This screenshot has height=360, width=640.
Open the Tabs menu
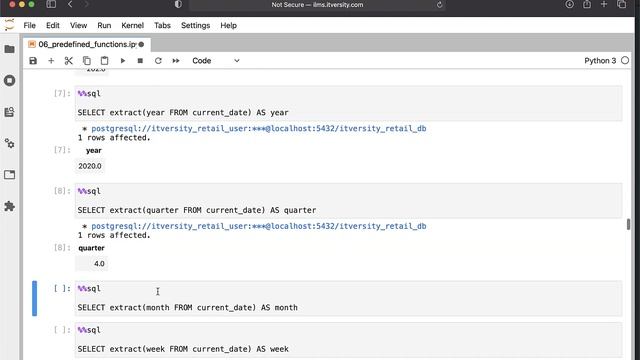[162, 25]
